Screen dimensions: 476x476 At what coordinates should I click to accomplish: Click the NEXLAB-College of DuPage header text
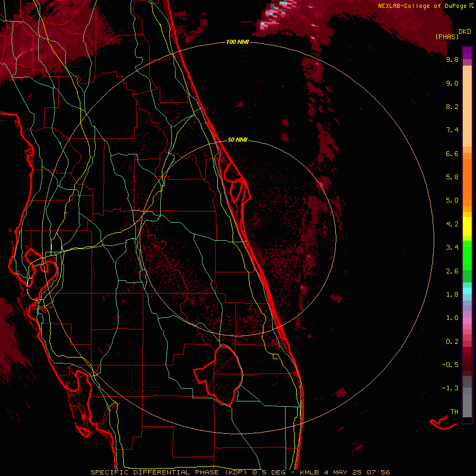point(422,6)
